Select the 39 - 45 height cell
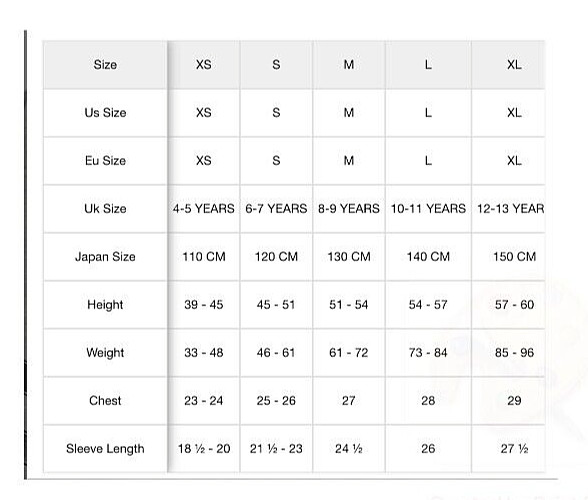This screenshot has width=588, height=500. 204,305
